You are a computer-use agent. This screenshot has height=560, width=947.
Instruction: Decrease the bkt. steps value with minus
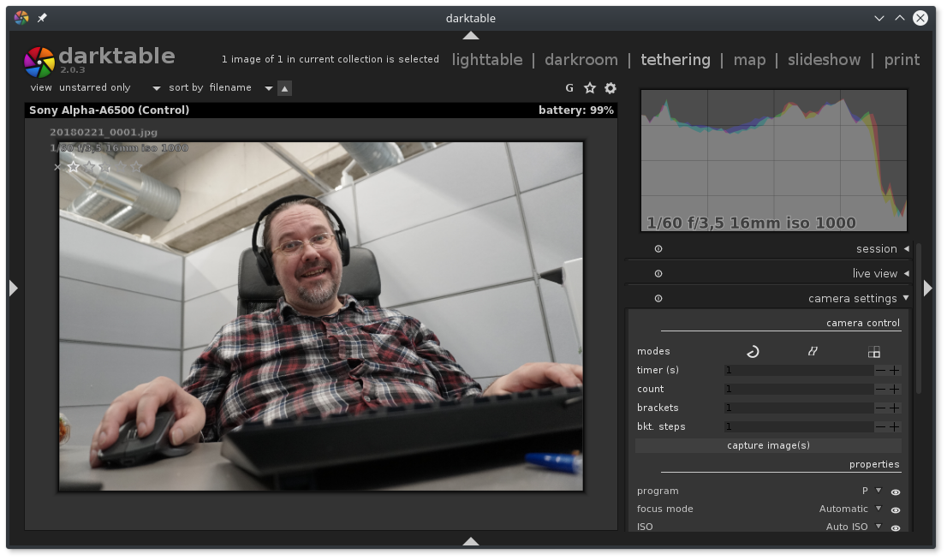click(x=880, y=426)
